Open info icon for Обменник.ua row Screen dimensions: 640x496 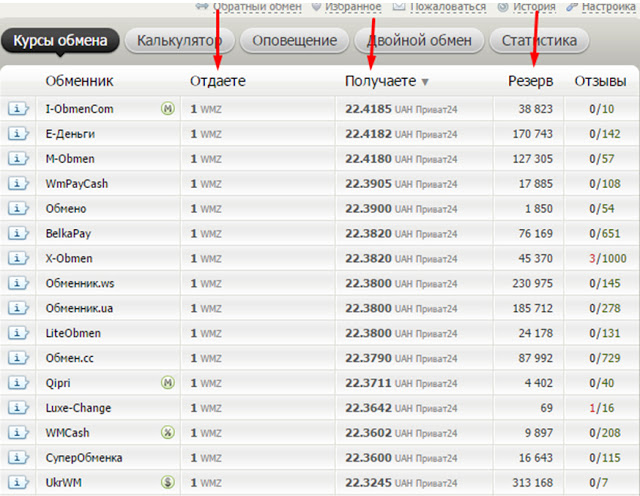[x=18, y=308]
